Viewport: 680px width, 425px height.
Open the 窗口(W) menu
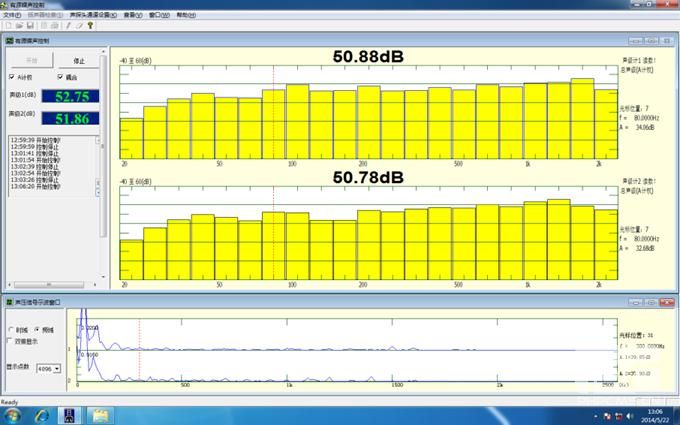159,15
